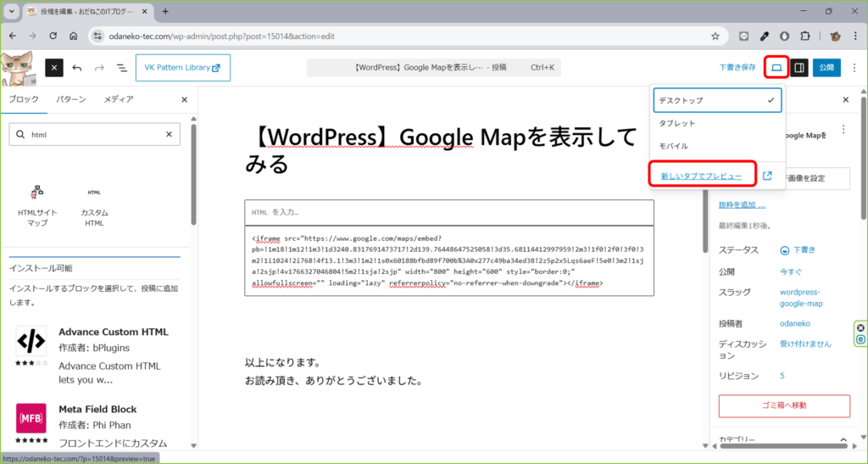Collapse the Category panel chevron
The width and height of the screenshot is (868, 464).
(x=843, y=440)
